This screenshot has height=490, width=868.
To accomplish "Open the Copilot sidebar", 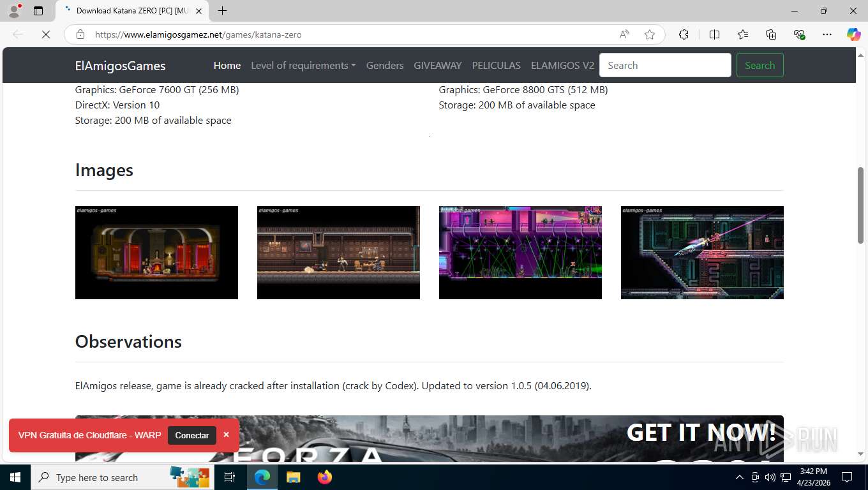I will click(853, 34).
